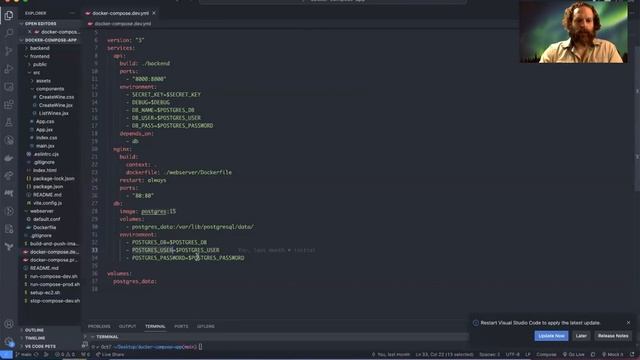
Task: Open the Explorer more actions menu
Action: (72, 13)
